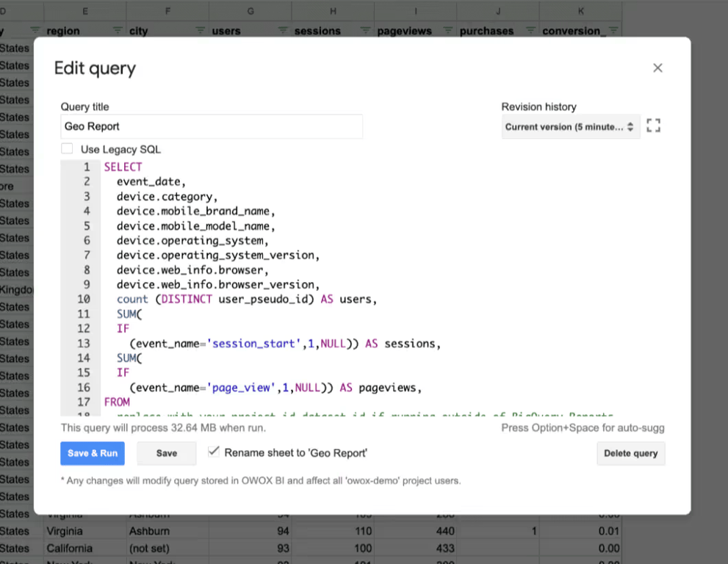This screenshot has height=564, width=728.
Task: Click the (not set) city cell
Action: [x=167, y=549]
